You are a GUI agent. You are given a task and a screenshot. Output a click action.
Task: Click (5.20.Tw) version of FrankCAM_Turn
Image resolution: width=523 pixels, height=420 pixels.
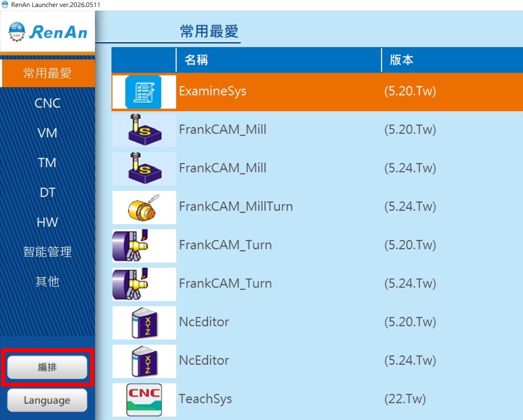pyautogui.click(x=410, y=245)
